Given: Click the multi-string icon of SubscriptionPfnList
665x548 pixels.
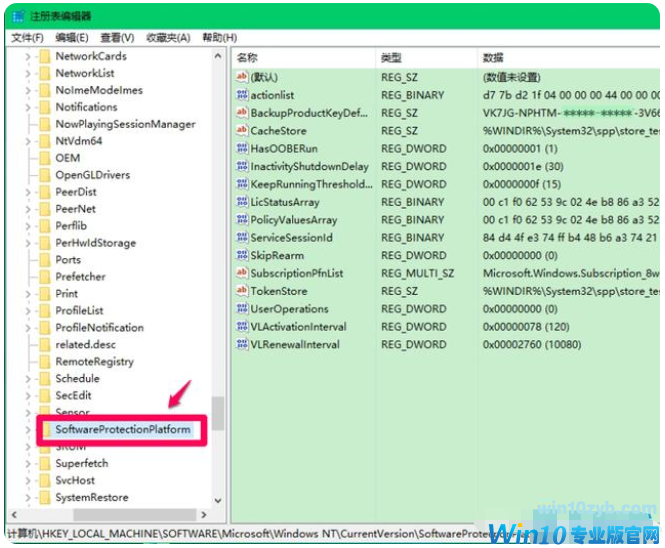Looking at the screenshot, I should tap(242, 273).
